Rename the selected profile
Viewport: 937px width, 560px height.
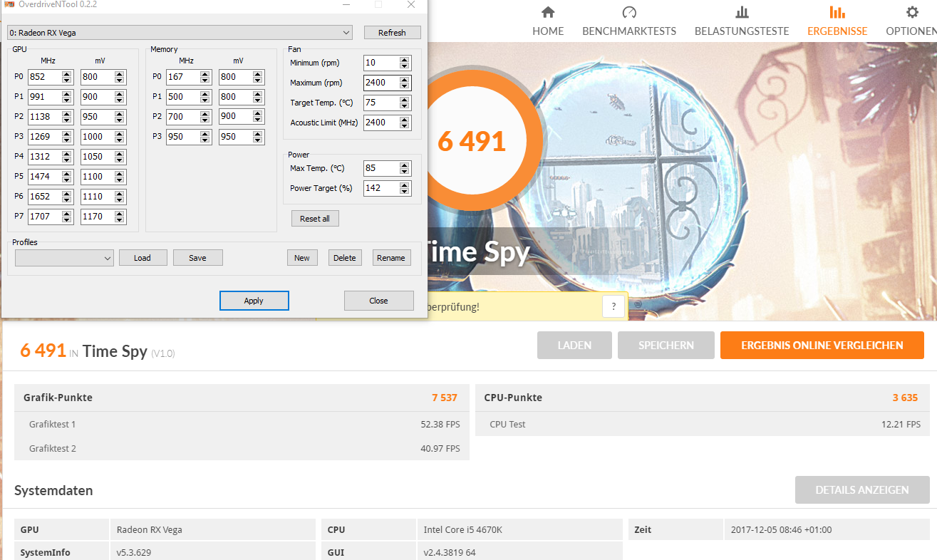(391, 258)
